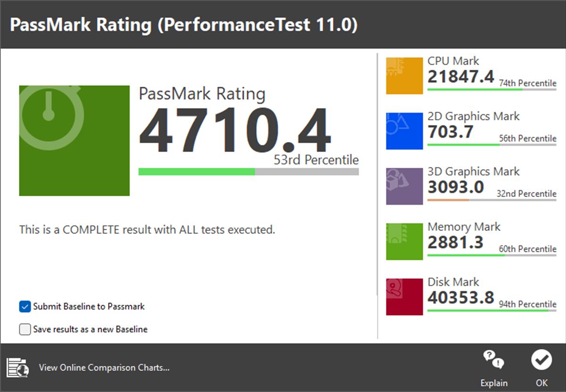The image size is (566, 392).
Task: Click the green PassMark Rating stopwatch icon
Action: pyautogui.click(x=74, y=140)
